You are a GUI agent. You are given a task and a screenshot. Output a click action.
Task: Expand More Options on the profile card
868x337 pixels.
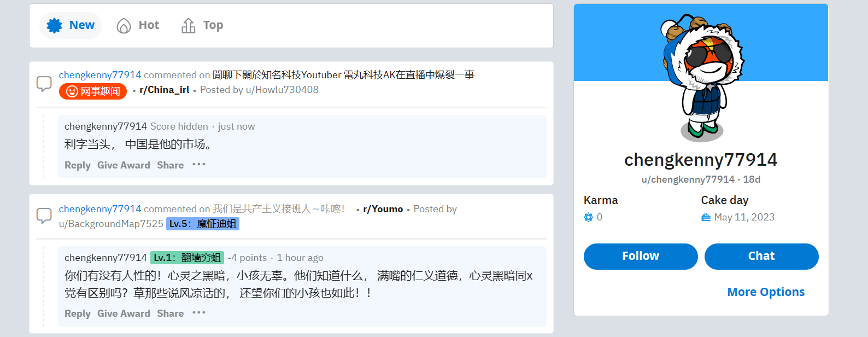coord(766,292)
